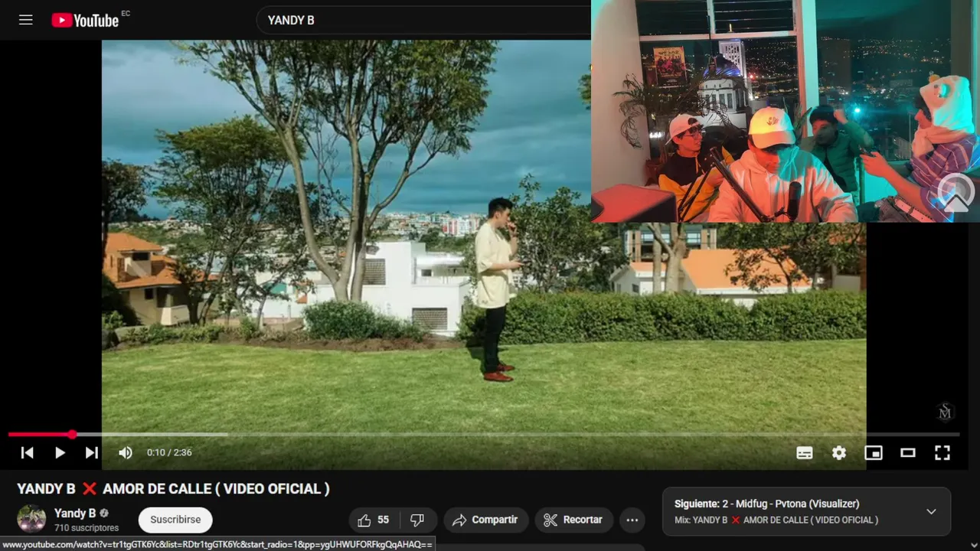Open the Yandy B channel name link

click(75, 513)
